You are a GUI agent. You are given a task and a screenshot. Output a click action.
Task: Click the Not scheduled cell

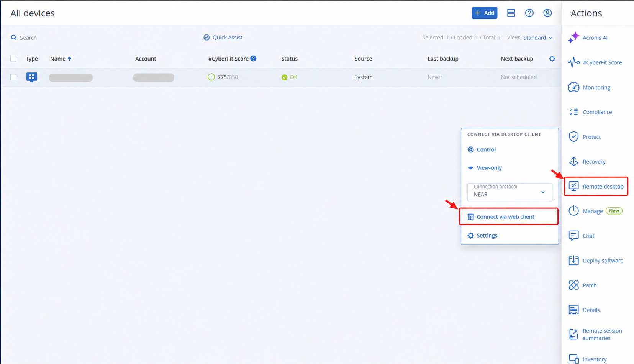pos(518,77)
